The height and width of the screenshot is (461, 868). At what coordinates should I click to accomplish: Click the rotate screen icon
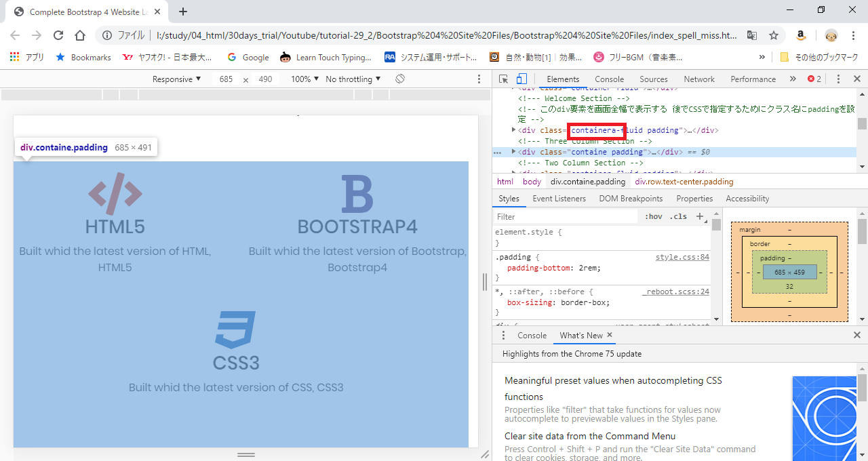point(400,79)
